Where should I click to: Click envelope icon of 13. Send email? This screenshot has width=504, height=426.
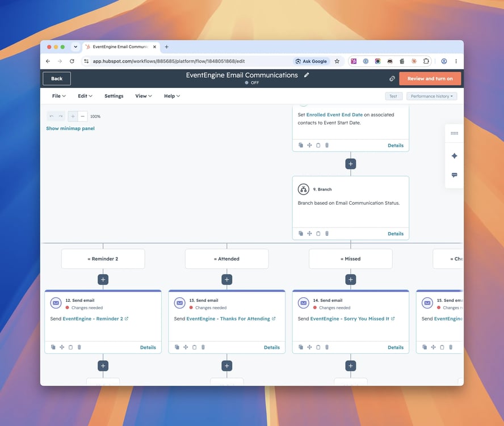point(180,303)
